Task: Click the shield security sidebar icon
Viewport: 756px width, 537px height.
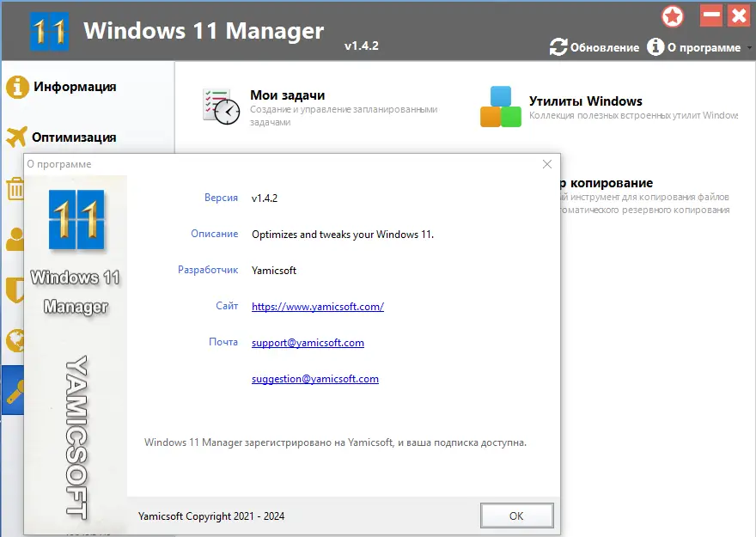Action: 15,290
